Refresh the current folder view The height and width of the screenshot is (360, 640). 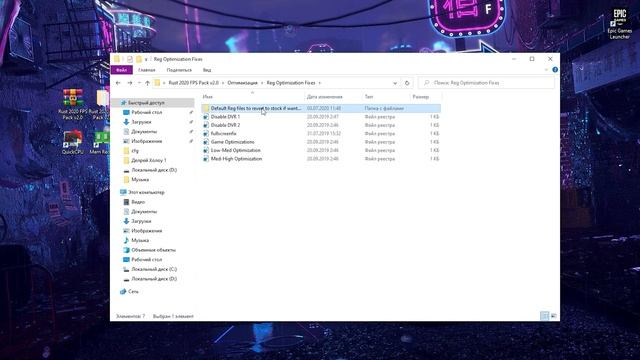(407, 83)
